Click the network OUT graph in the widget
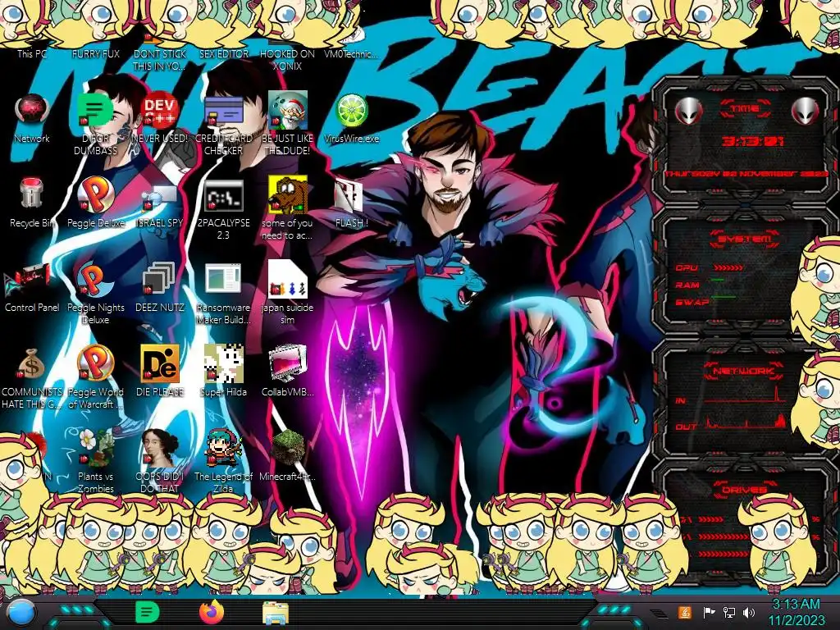Viewport: 840px width, 630px height. click(x=745, y=421)
